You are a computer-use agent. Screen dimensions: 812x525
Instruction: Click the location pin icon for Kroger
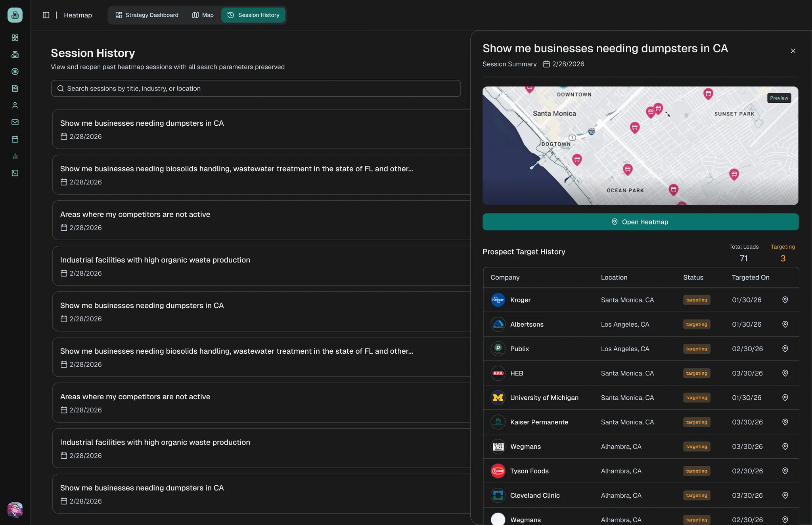click(x=785, y=300)
